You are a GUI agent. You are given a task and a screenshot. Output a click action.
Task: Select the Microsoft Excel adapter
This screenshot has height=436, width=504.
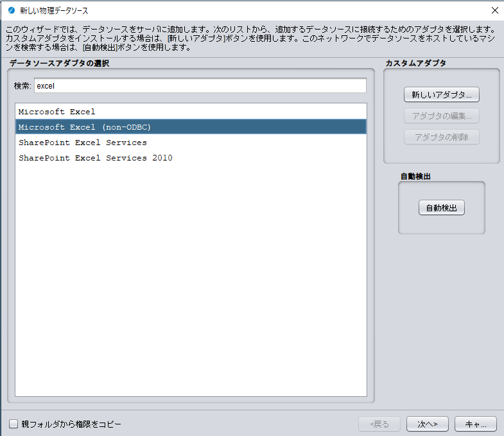[x=191, y=112]
